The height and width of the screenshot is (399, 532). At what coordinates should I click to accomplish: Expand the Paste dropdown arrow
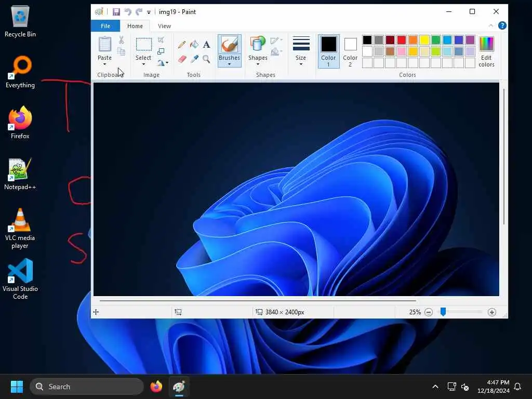pyautogui.click(x=105, y=64)
